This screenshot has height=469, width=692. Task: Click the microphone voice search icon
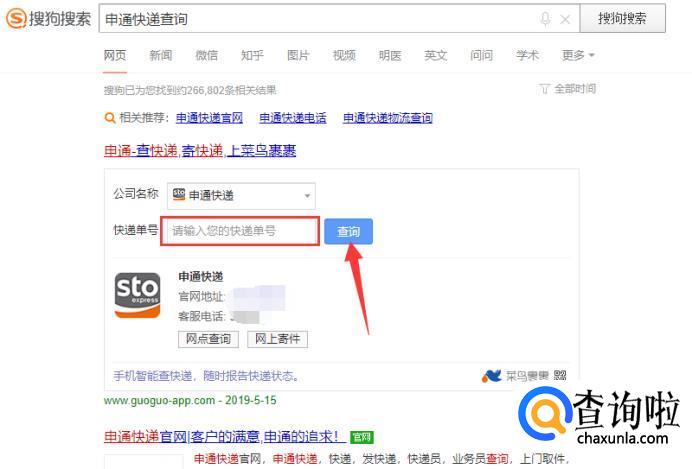click(x=545, y=19)
